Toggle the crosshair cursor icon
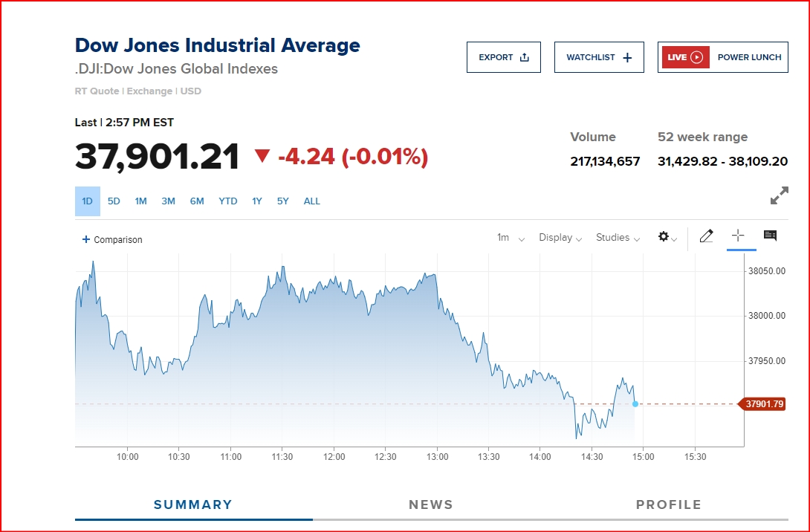Screen dimensions: 810x532 point(738,236)
